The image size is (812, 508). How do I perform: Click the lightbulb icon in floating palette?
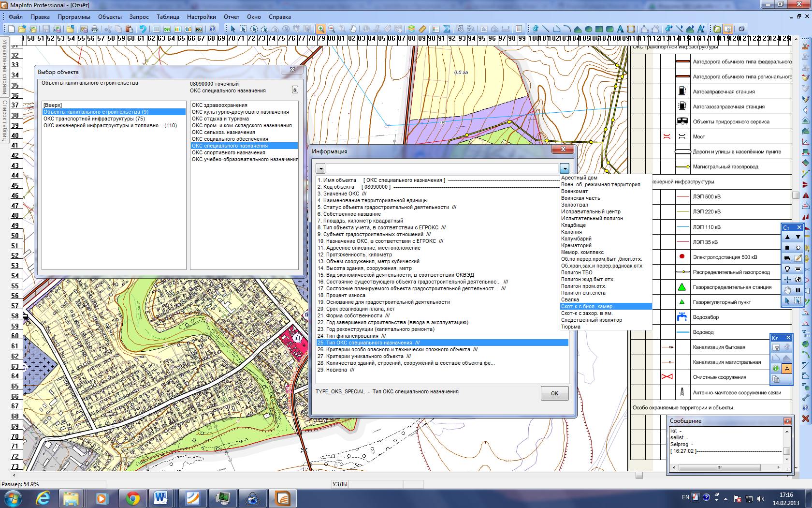pos(787,269)
